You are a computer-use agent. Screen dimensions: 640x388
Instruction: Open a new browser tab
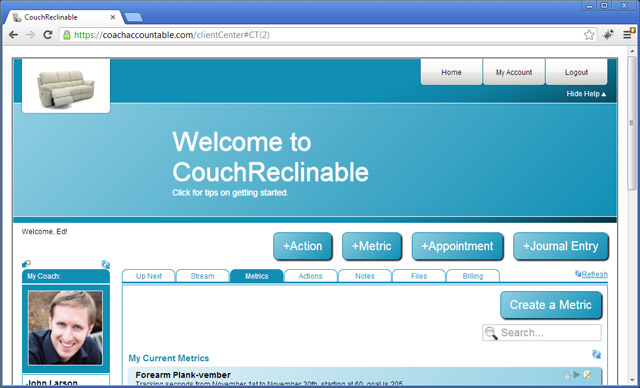pos(133,17)
